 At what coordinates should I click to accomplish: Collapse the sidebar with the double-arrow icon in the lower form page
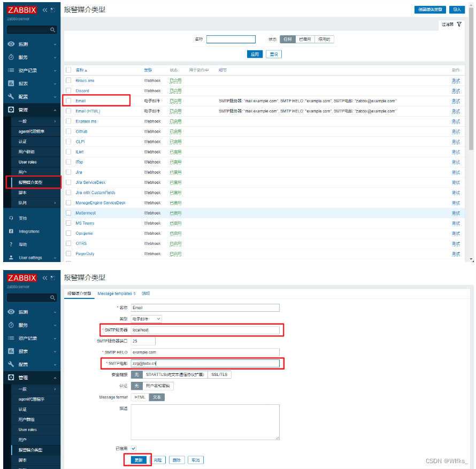[x=45, y=278]
